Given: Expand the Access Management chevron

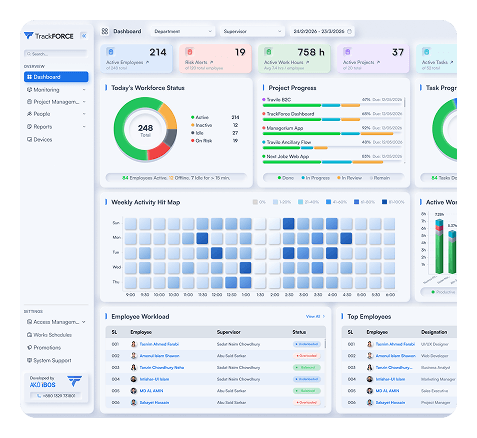Looking at the screenshot, I should [x=84, y=322].
